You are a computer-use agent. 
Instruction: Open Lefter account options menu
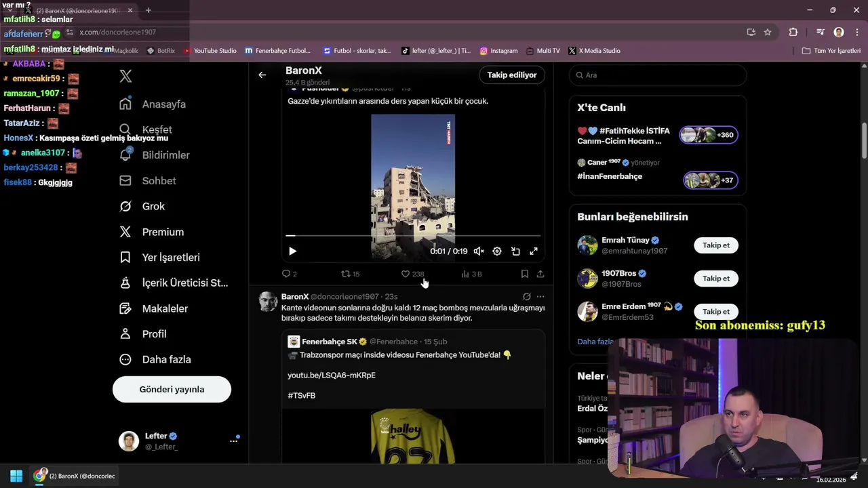[233, 441]
